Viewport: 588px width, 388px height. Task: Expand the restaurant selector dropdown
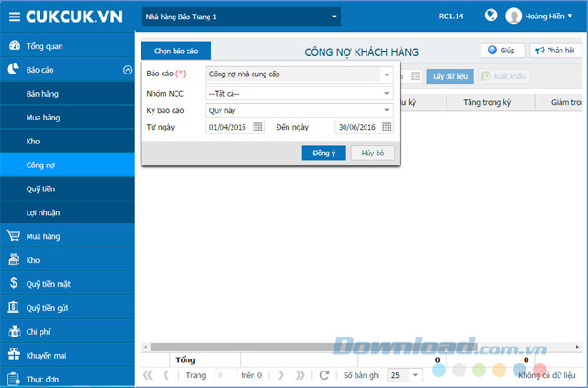click(x=334, y=17)
